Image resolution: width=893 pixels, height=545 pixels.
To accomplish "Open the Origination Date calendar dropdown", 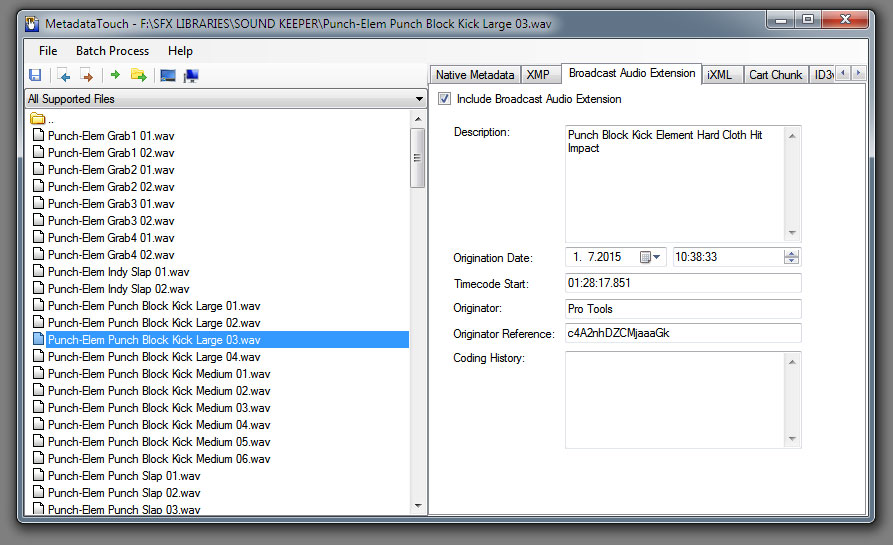I will 651,257.
